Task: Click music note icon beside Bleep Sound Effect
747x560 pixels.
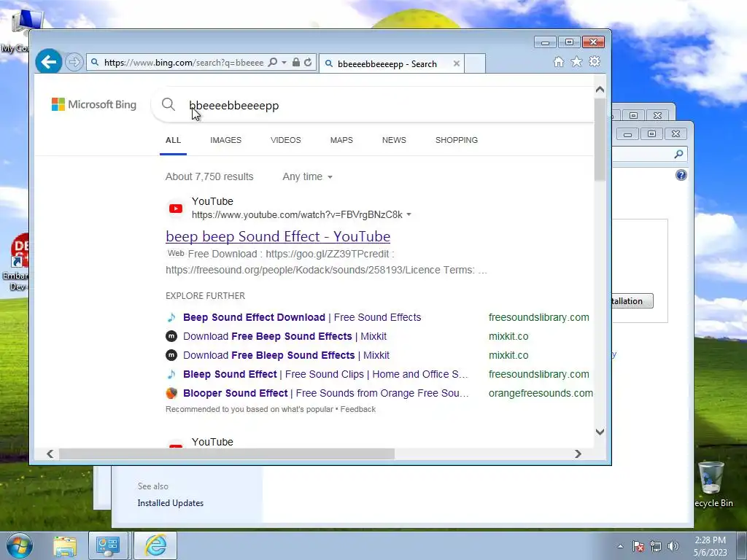Action: [x=171, y=374]
